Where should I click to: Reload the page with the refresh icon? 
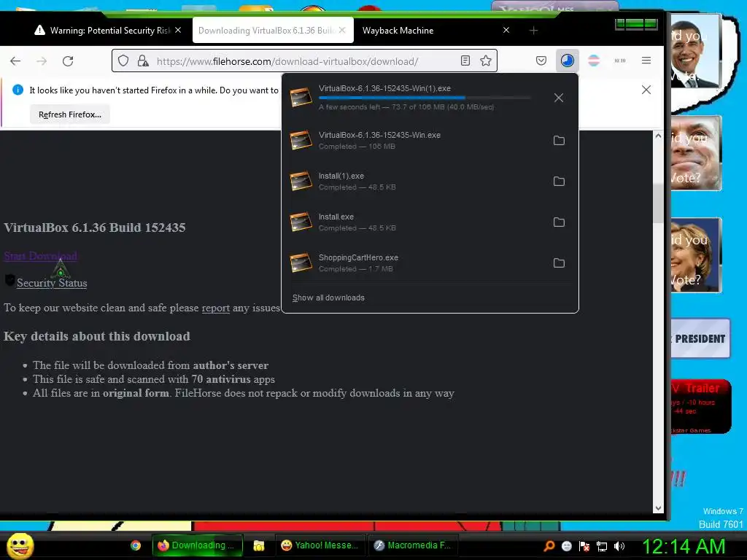point(68,61)
